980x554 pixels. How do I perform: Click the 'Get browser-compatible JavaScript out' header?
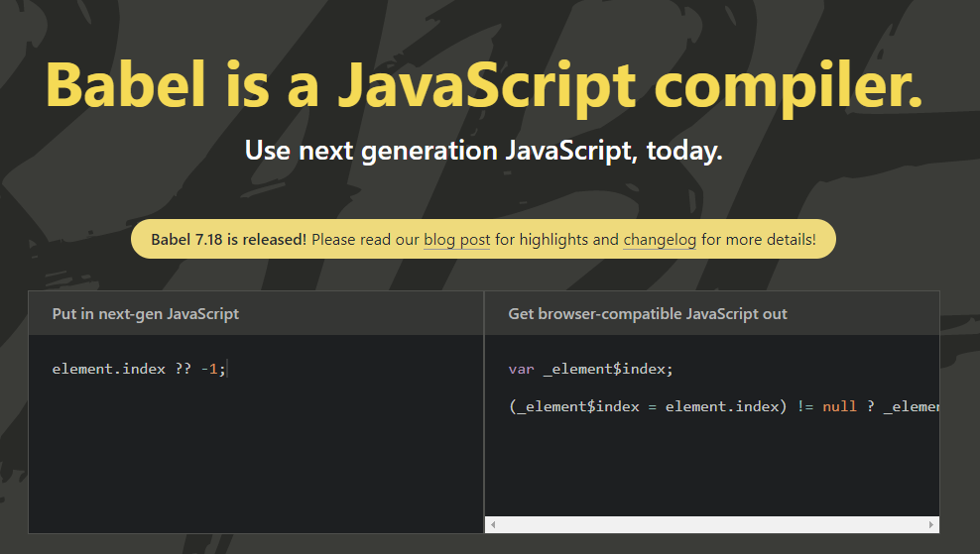pyautogui.click(x=648, y=313)
